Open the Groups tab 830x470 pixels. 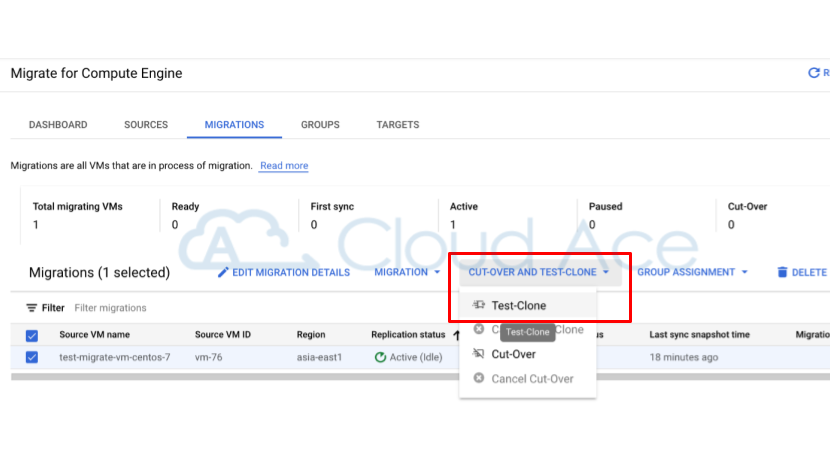(320, 125)
